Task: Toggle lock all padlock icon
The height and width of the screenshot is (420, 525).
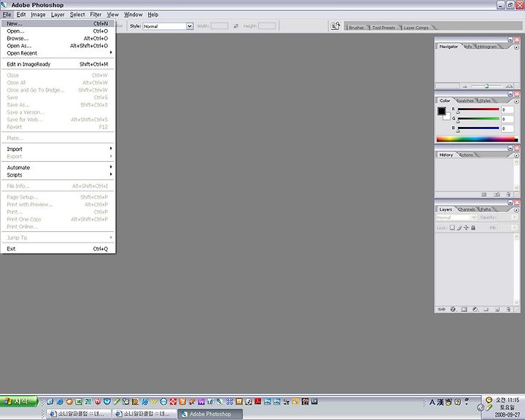Action: 473,227
